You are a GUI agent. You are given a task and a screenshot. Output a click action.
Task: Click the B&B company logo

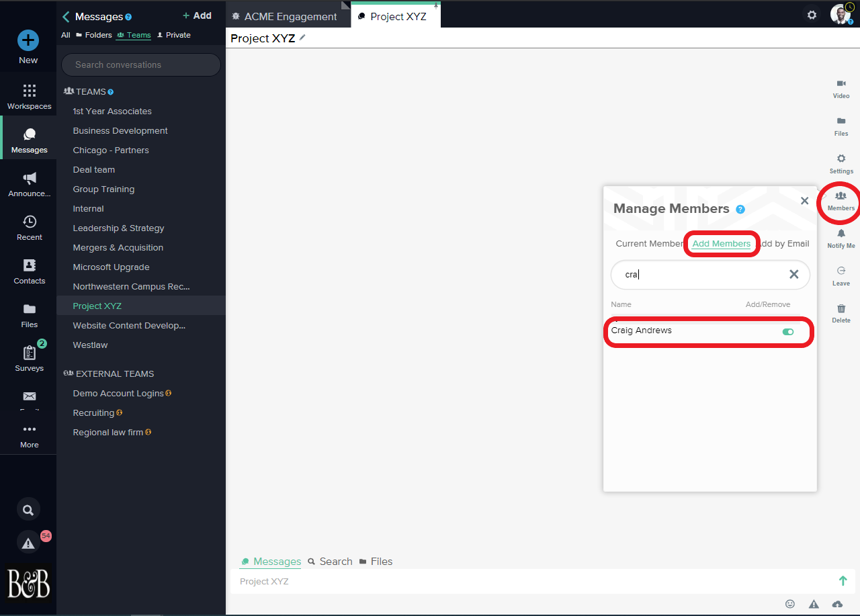(28, 583)
